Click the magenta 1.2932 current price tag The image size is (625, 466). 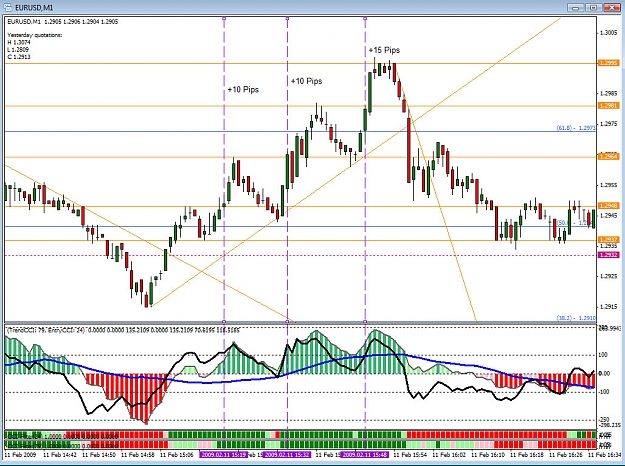click(x=608, y=255)
